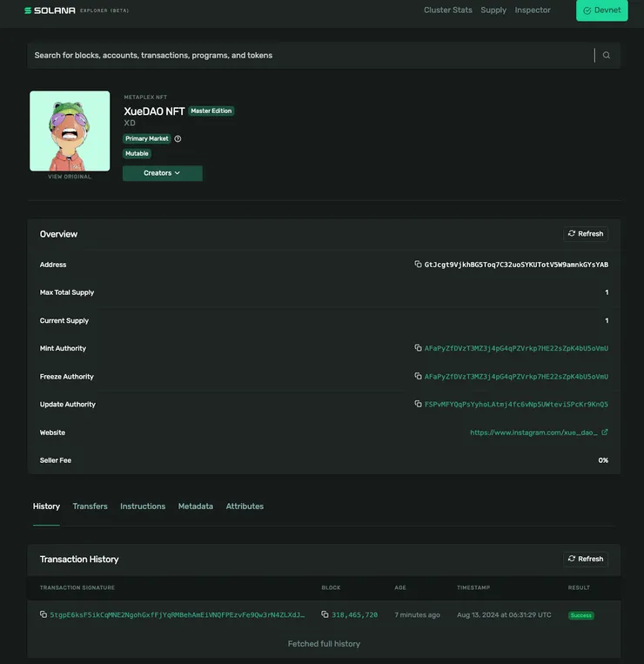Open Update Authority address link
The image size is (644, 664).
516,405
